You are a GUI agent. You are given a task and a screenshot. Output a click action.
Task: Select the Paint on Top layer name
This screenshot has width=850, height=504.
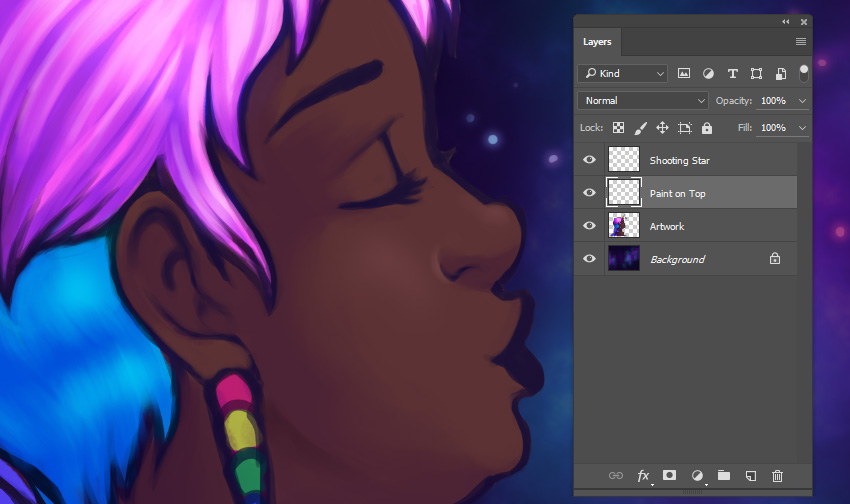(x=678, y=193)
